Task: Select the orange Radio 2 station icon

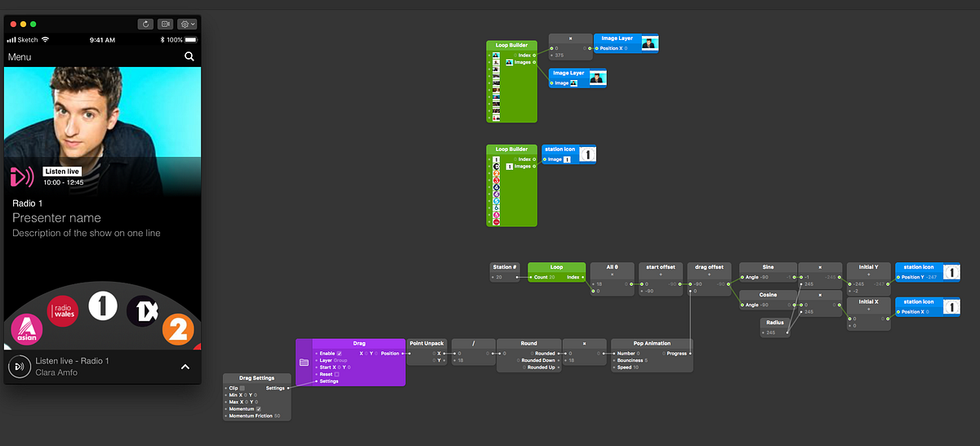Action: [x=177, y=329]
